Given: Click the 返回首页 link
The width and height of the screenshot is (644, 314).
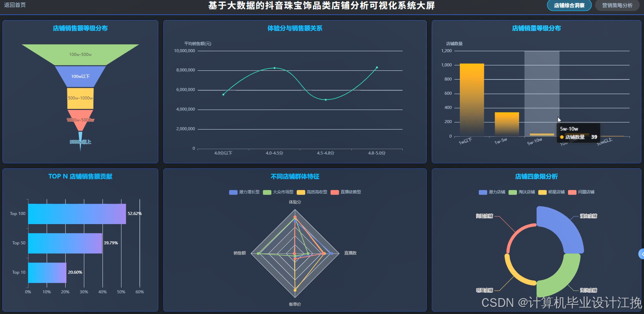Looking at the screenshot, I should click(15, 5).
